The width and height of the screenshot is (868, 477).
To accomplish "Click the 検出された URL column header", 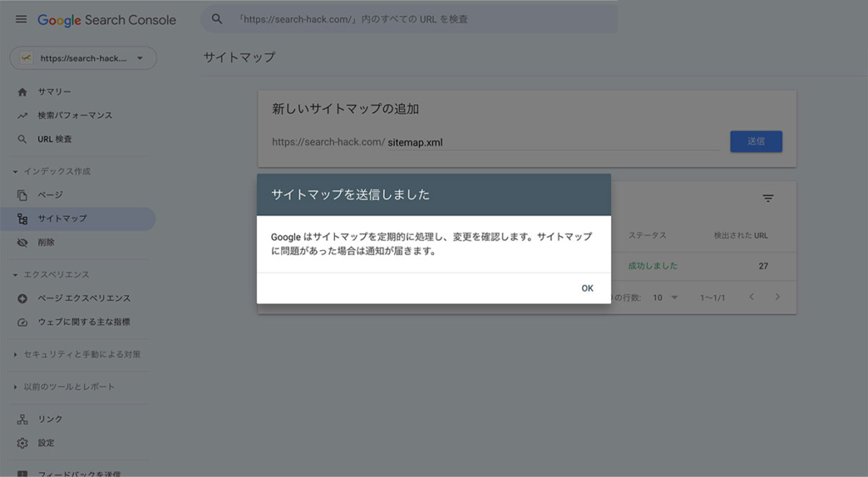I will (x=741, y=236).
